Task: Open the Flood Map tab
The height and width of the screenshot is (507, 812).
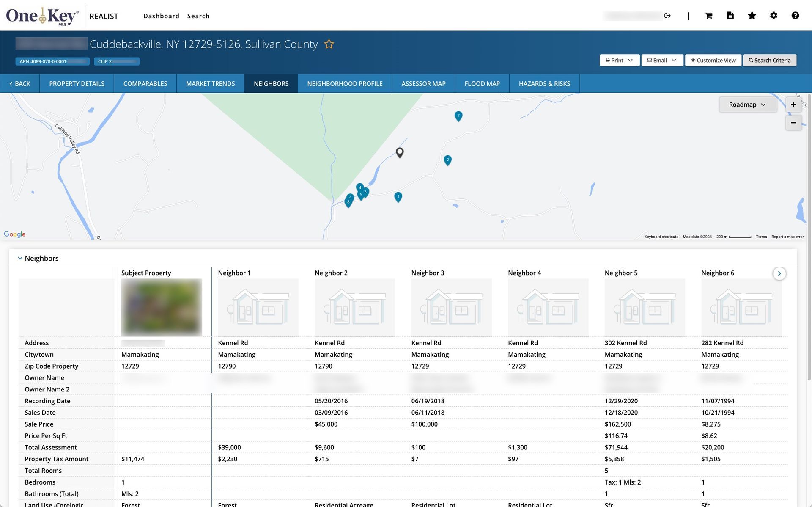Action: [482, 84]
